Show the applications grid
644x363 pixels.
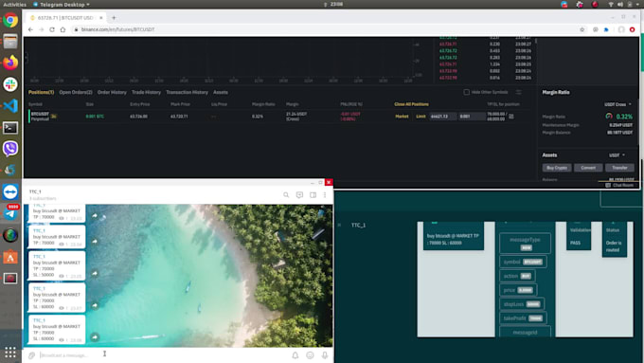click(x=10, y=353)
